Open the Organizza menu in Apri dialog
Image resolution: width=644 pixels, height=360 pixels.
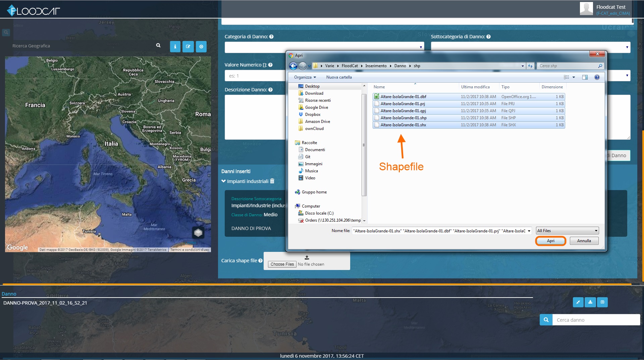click(x=305, y=77)
